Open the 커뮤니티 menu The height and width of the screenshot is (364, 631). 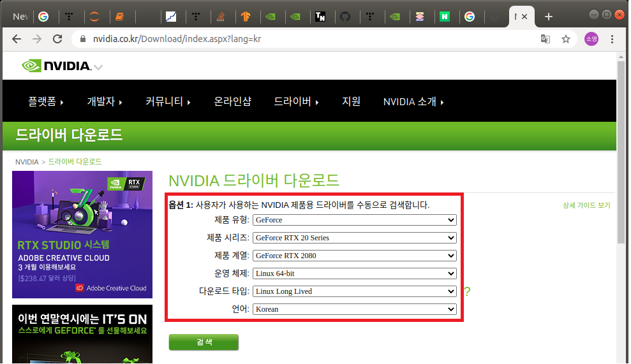pyautogui.click(x=168, y=101)
